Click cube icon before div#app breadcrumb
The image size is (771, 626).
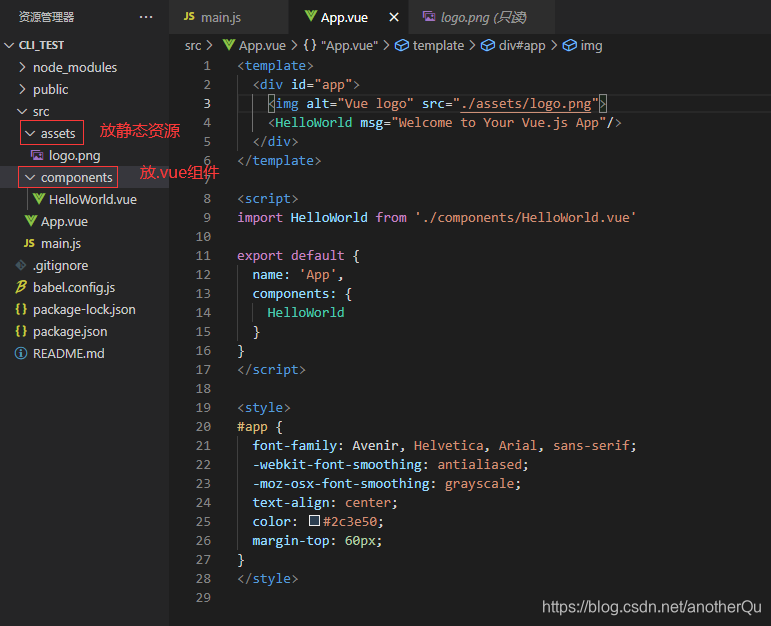tap(488, 45)
